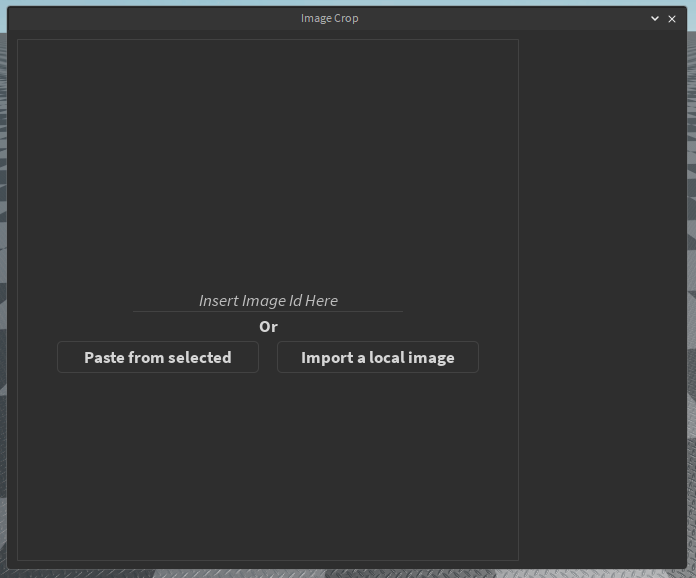Click Paste from selected button

[x=158, y=357]
